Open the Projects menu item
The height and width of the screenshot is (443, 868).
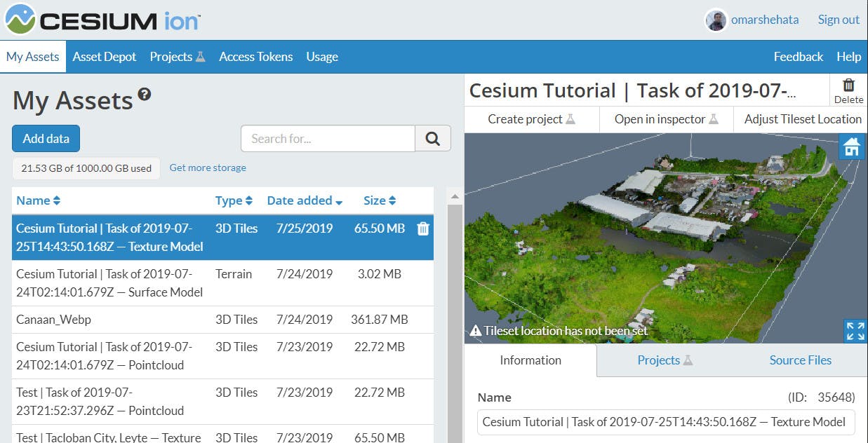click(x=178, y=57)
